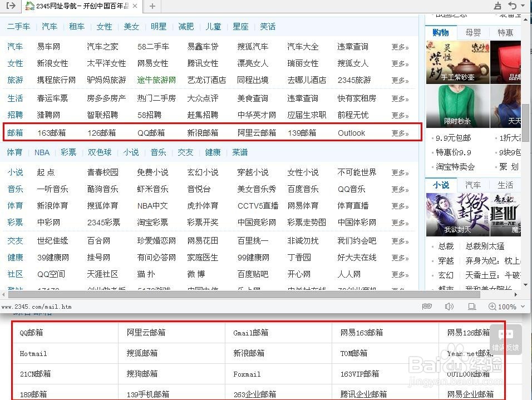Open the 酷狗音乐 link
This screenshot has height=400, width=532.
(102, 189)
